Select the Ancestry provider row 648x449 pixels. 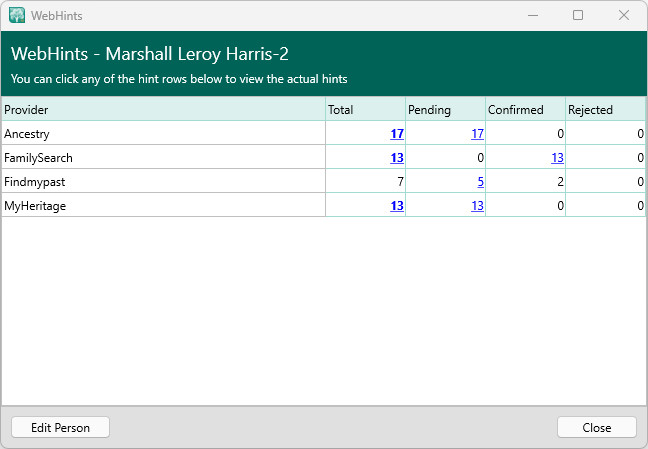[x=323, y=133]
